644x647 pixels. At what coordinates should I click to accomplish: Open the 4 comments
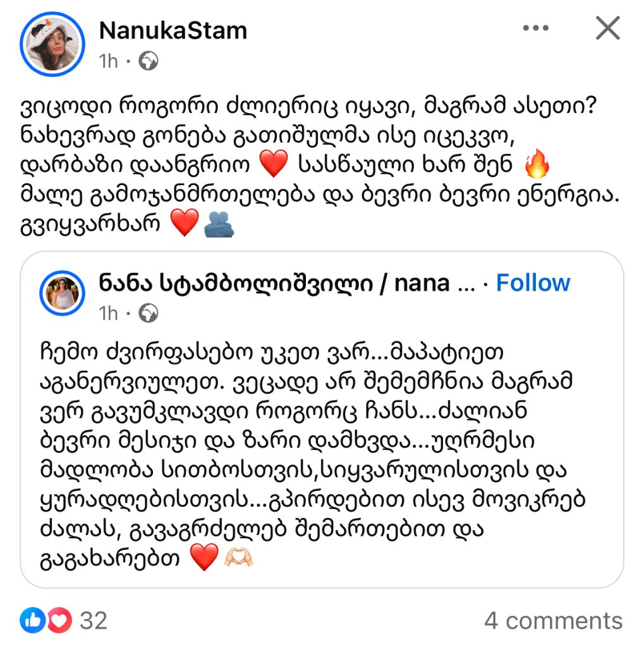553,620
